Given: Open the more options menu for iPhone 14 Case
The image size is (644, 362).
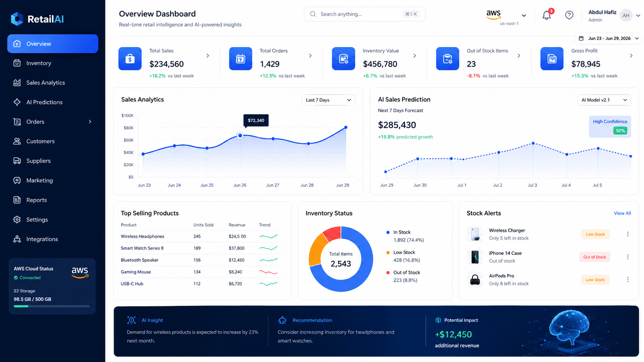Looking at the screenshot, I should (627, 257).
